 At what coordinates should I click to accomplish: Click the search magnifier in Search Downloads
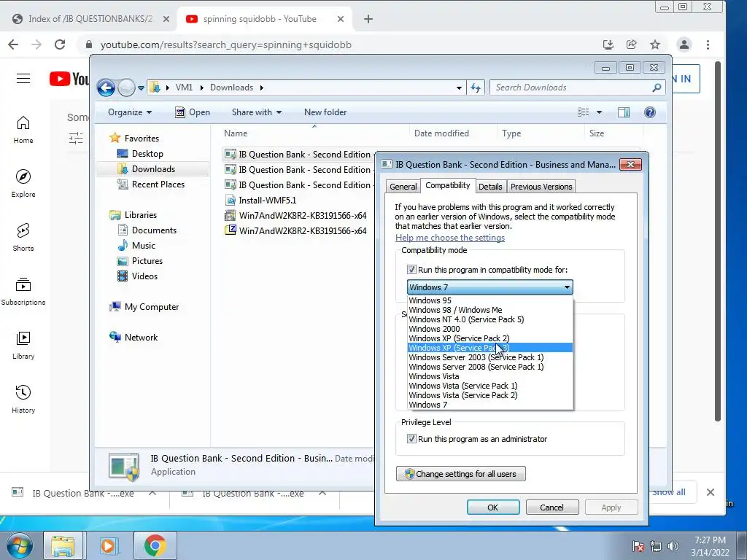click(657, 87)
